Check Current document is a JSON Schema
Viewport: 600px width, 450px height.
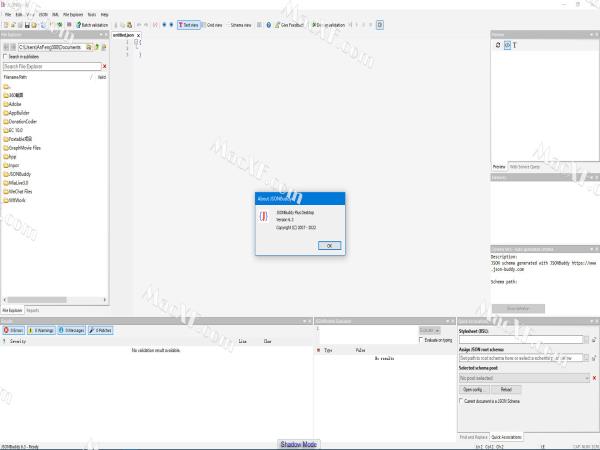coord(461,401)
